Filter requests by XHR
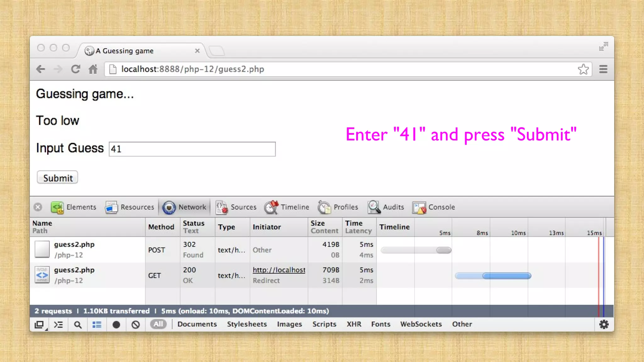The image size is (644, 362). click(x=354, y=324)
